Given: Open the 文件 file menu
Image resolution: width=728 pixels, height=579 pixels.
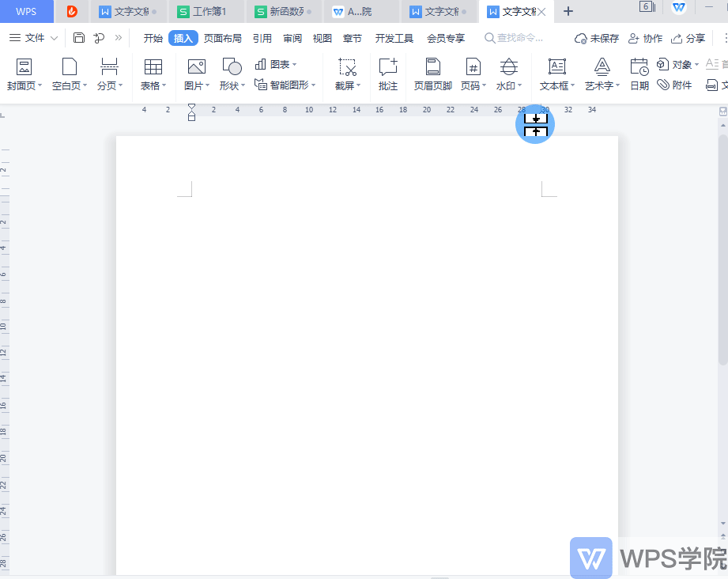Looking at the screenshot, I should (33, 38).
